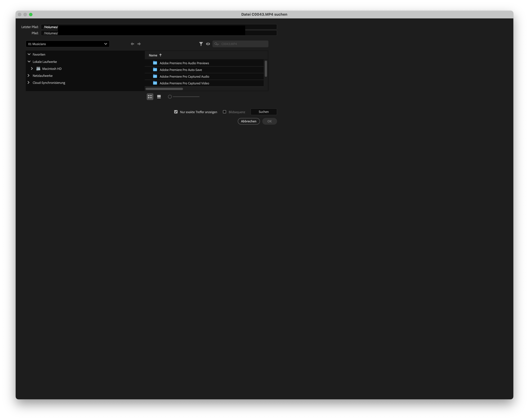Click the thumbnail size slider handle

click(x=170, y=97)
